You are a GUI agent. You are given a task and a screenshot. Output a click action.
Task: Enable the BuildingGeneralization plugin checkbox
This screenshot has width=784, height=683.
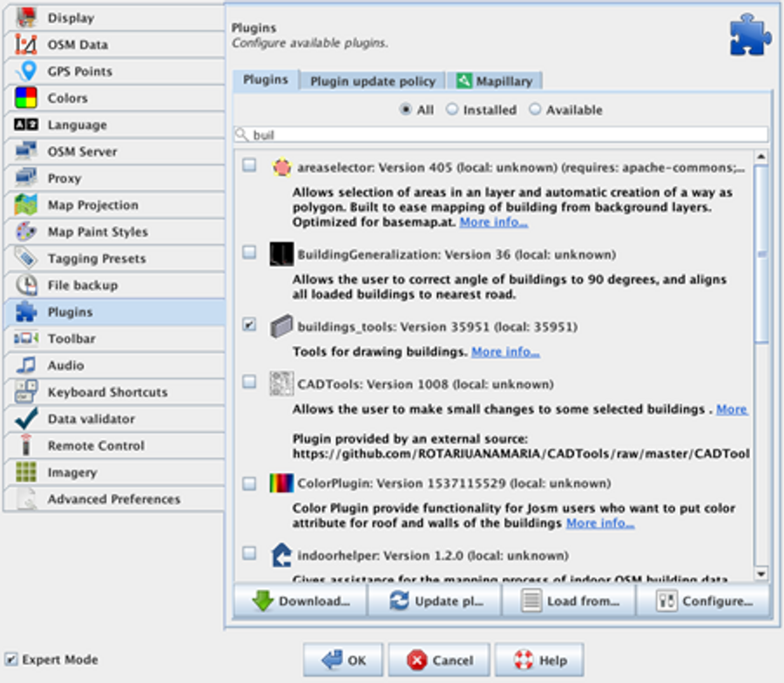point(249,252)
